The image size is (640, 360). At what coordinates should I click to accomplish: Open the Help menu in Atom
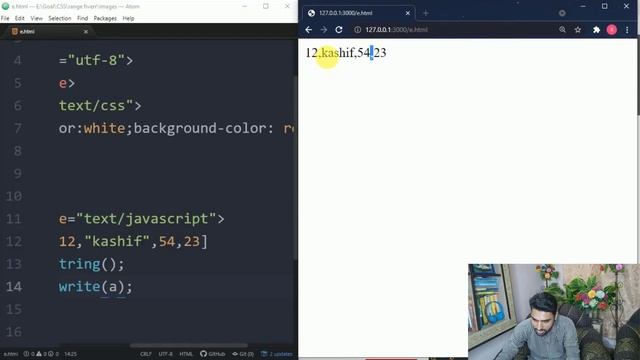[x=128, y=18]
